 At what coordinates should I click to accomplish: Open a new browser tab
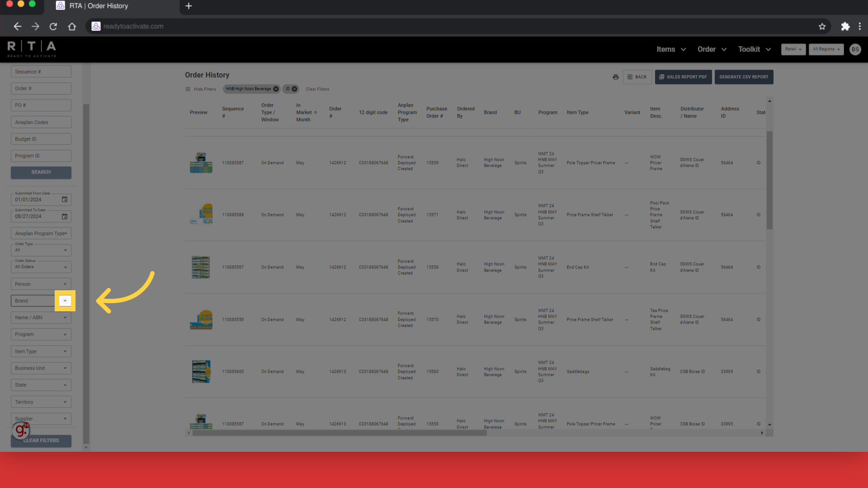tap(189, 6)
